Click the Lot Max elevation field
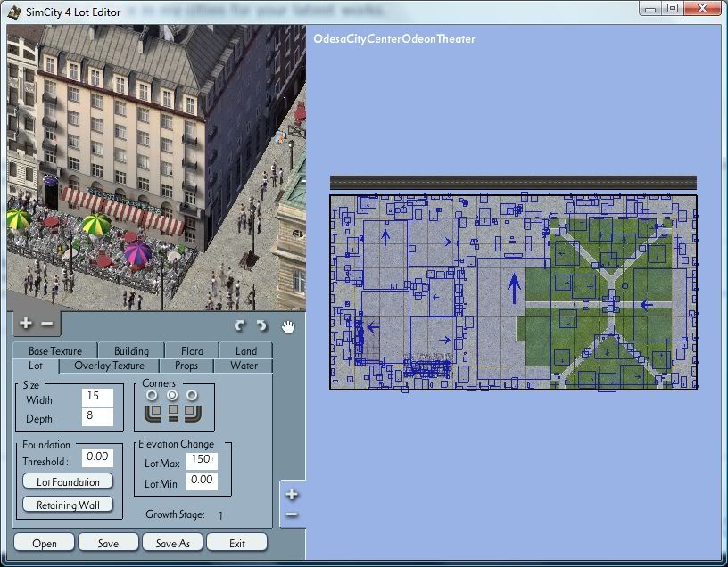Image resolution: width=728 pixels, height=567 pixels. (202, 460)
